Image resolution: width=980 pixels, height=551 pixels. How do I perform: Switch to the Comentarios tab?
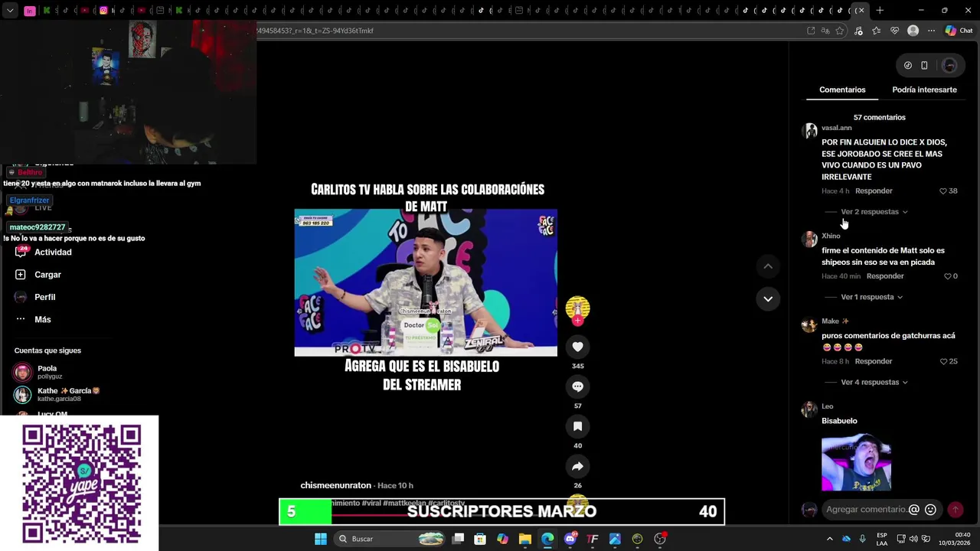point(842,90)
